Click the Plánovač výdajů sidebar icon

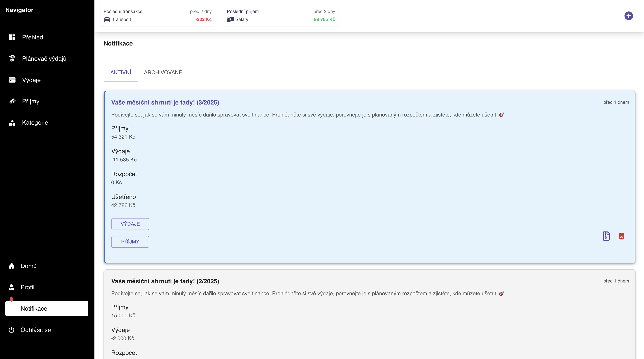12,58
